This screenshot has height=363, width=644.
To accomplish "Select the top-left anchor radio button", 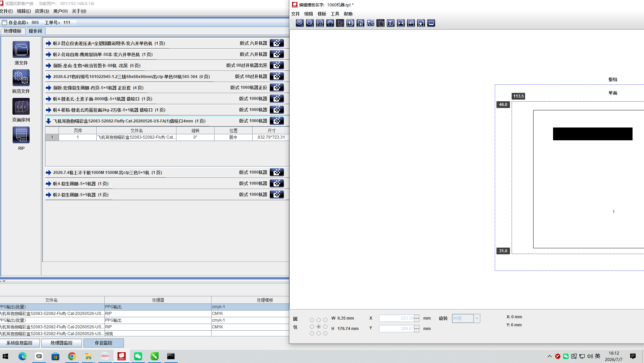I will (x=312, y=320).
